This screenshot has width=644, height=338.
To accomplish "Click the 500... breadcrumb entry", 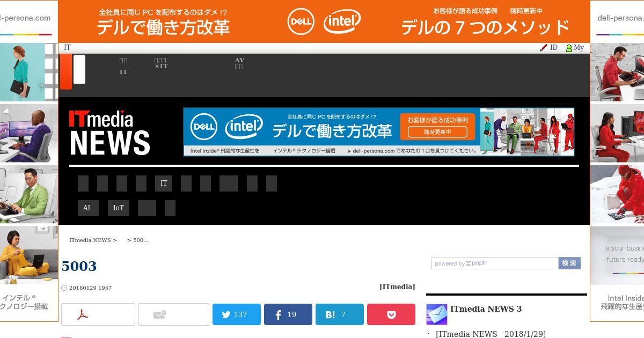I will [141, 240].
